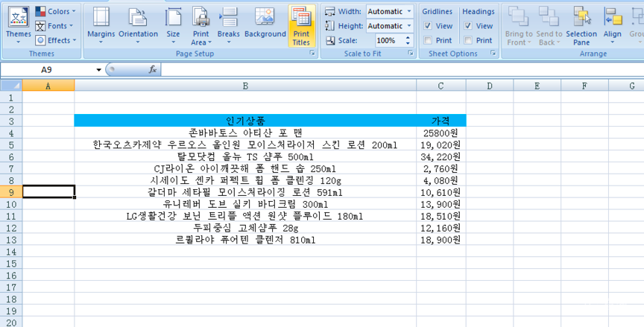Select price cell 2,760원
The height and width of the screenshot is (327, 644).
[441, 168]
